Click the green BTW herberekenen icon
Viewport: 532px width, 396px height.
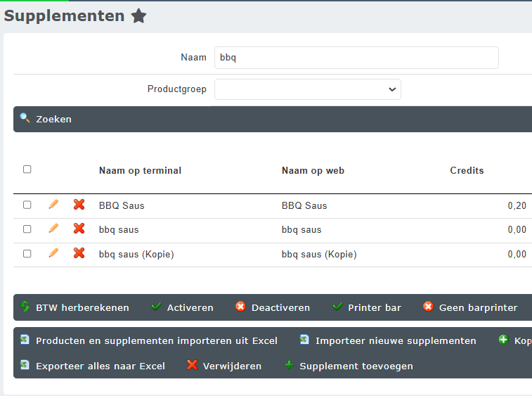point(25,307)
